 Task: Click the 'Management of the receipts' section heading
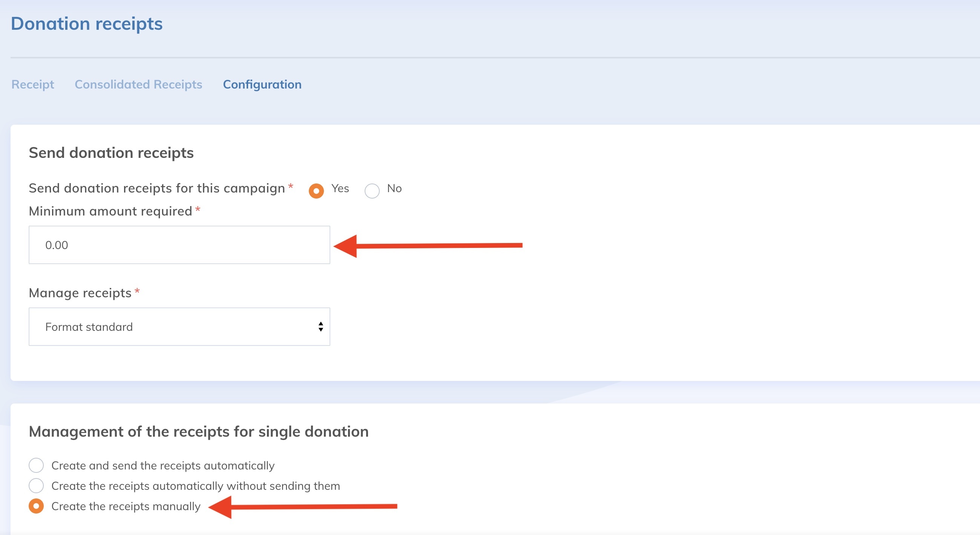point(199,431)
